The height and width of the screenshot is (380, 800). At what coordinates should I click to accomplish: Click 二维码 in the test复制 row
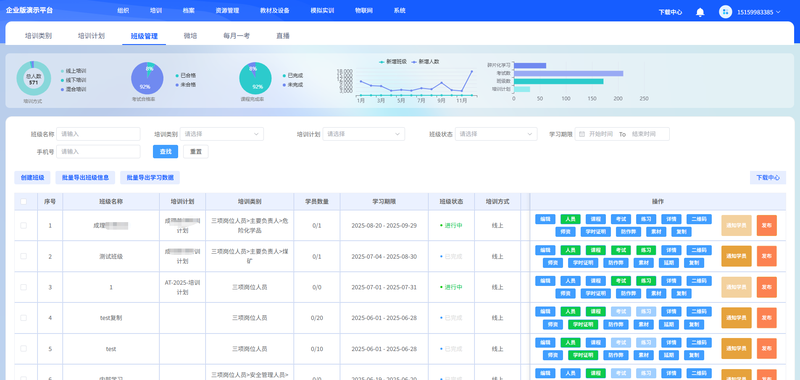pos(699,311)
